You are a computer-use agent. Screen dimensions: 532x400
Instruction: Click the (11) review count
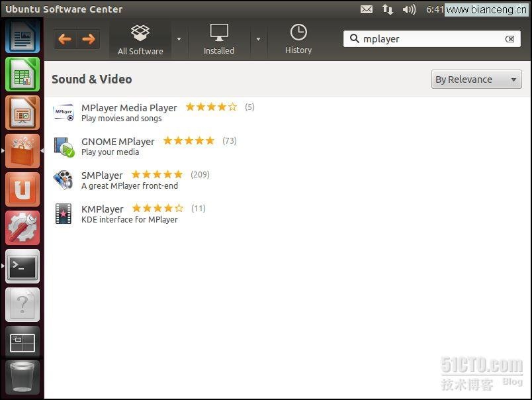199,208
